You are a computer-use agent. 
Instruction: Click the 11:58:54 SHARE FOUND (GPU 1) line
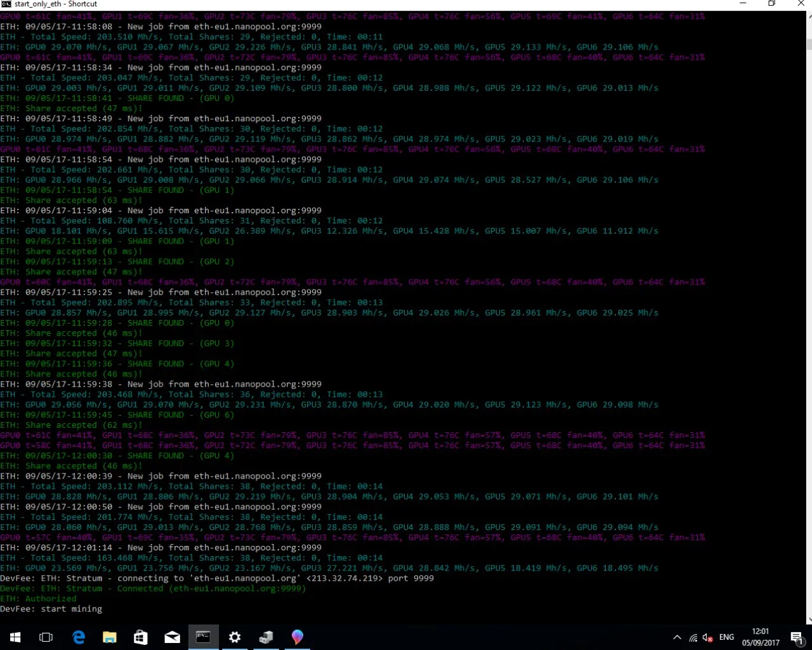117,190
